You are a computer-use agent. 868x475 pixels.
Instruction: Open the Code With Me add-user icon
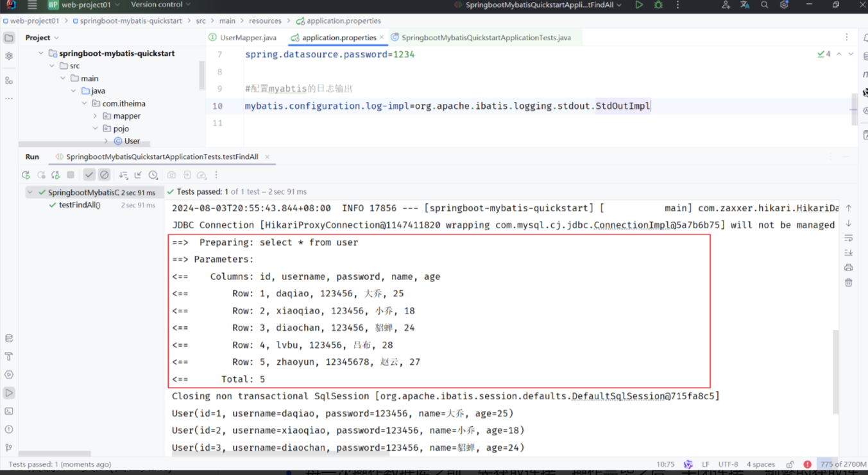click(726, 5)
